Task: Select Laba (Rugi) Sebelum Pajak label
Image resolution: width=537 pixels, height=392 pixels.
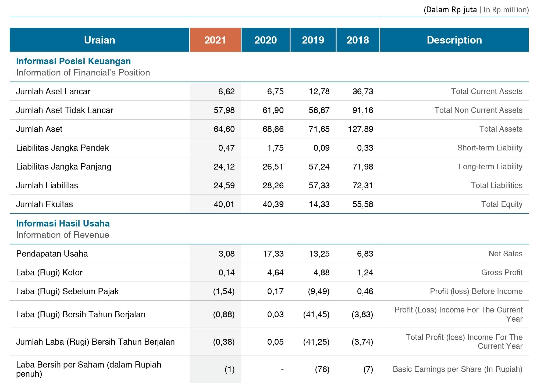Action: [x=67, y=291]
